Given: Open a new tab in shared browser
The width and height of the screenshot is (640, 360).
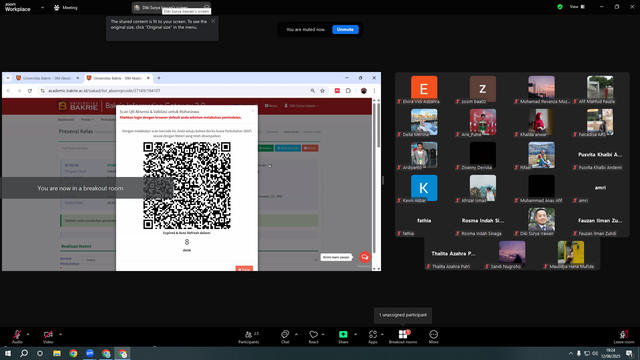Looking at the screenshot, I should (x=159, y=78).
